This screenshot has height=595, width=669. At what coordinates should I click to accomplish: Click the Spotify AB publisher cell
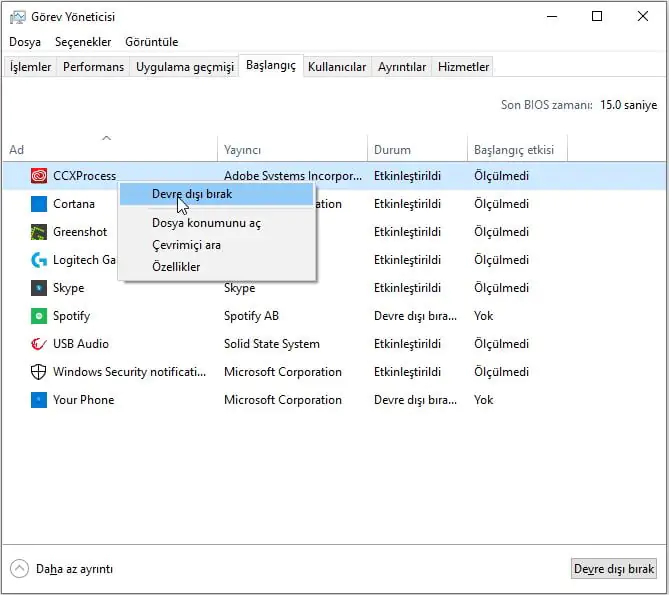[251, 316]
